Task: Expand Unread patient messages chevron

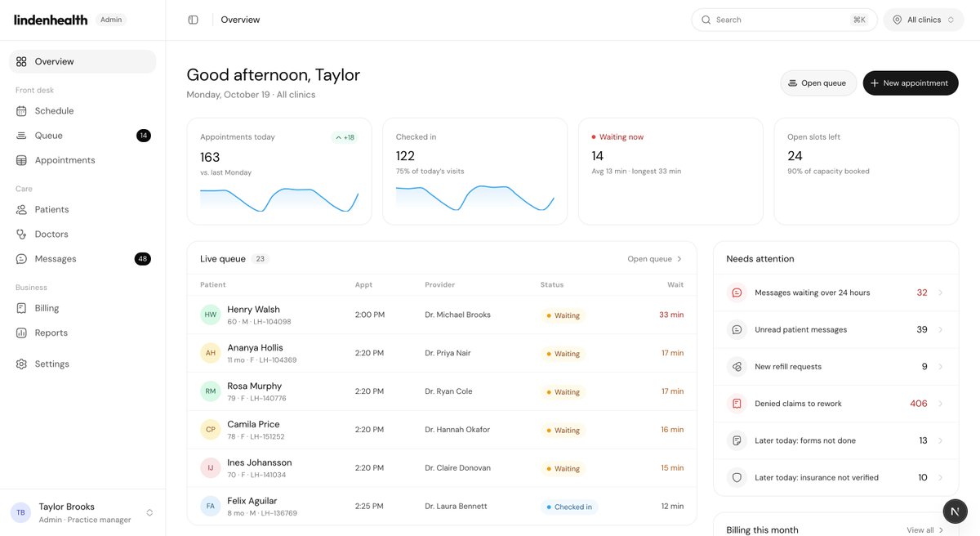Action: (941, 329)
